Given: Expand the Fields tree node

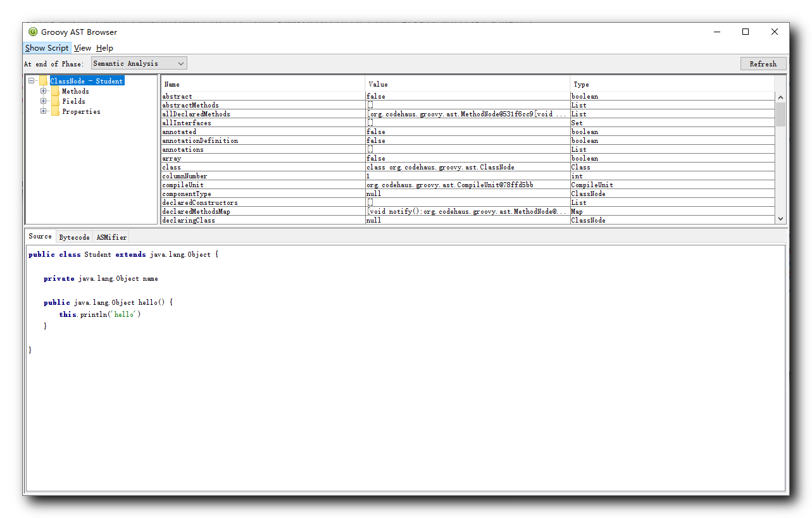Looking at the screenshot, I should tap(43, 101).
